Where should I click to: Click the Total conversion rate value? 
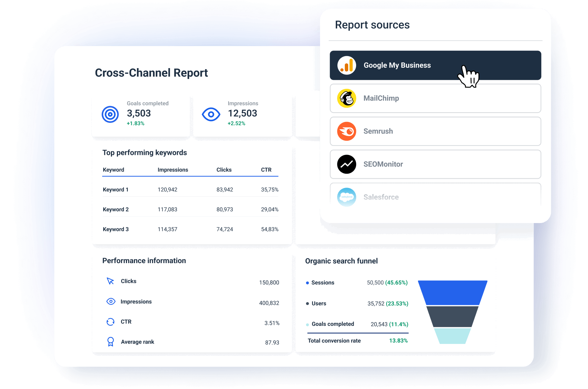click(398, 341)
